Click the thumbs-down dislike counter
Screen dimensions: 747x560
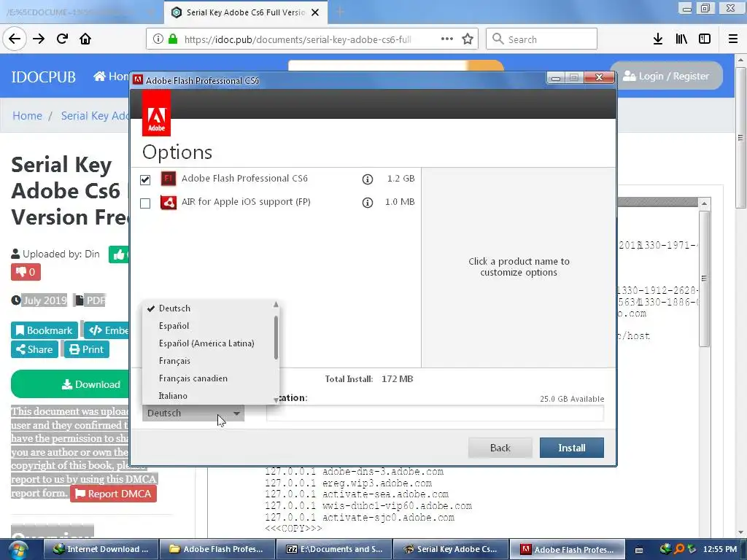click(26, 272)
